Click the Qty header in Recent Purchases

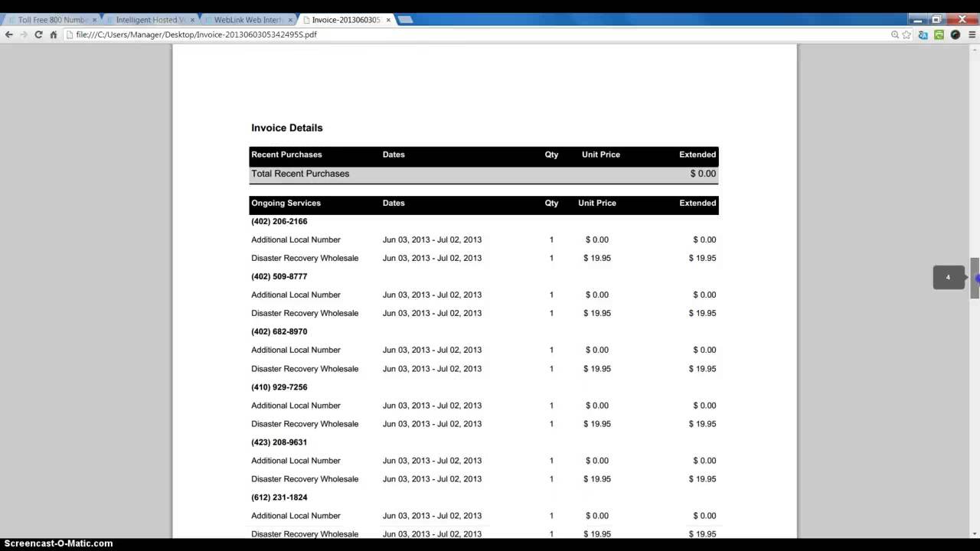[x=551, y=155]
